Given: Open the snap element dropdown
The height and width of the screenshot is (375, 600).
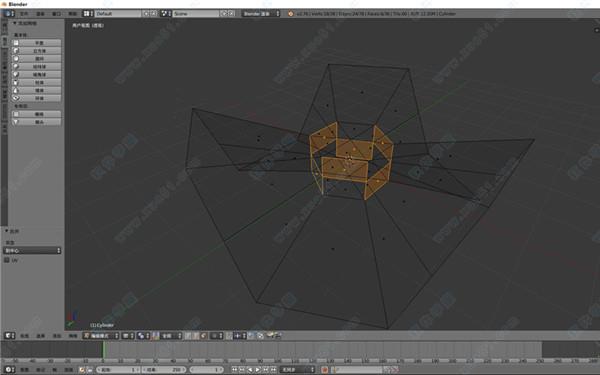Looking at the screenshot, I should (240, 336).
